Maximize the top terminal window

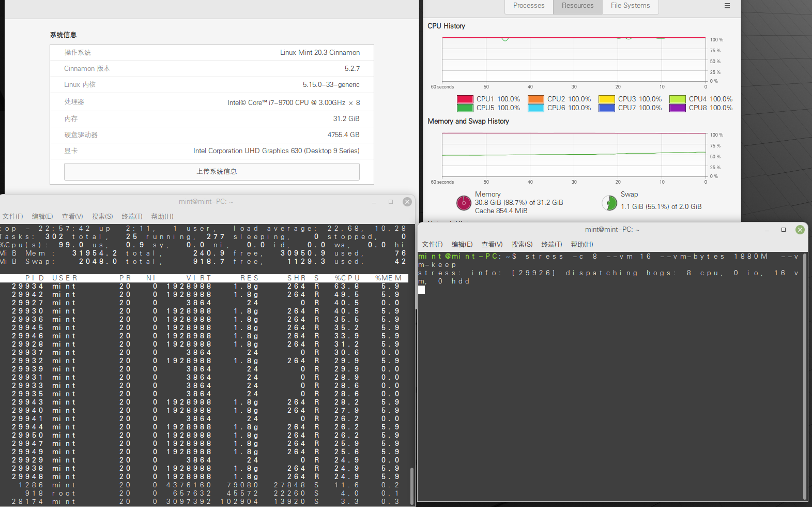pos(391,202)
